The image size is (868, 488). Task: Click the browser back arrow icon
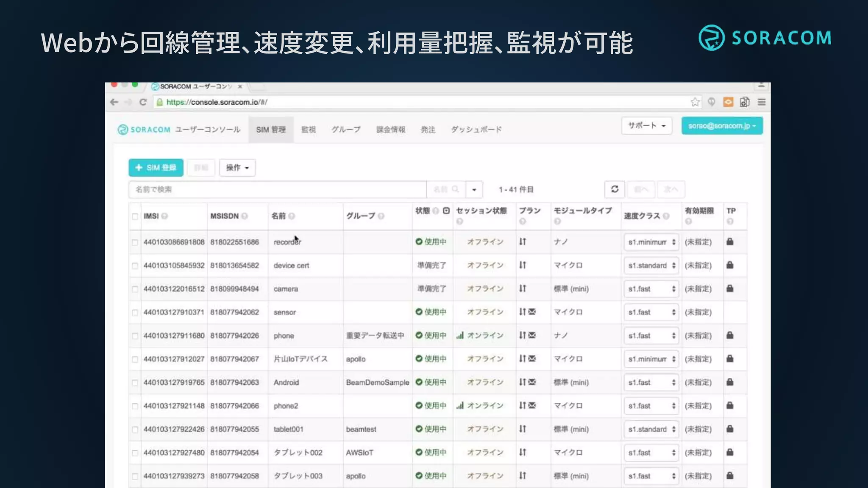[x=114, y=102]
